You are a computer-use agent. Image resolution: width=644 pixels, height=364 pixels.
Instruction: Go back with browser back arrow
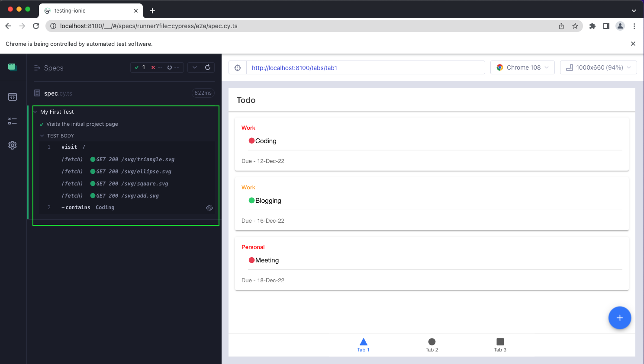coord(8,26)
